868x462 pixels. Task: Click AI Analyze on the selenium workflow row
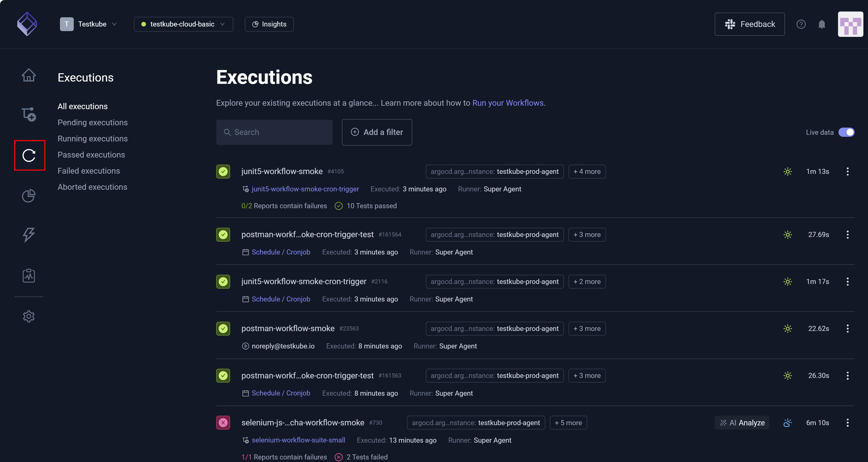(x=742, y=423)
